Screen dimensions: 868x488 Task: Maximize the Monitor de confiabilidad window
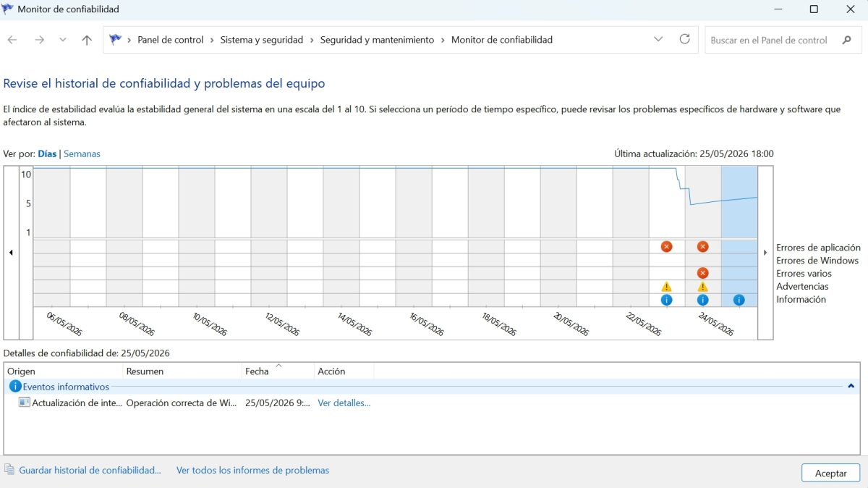[x=814, y=9]
